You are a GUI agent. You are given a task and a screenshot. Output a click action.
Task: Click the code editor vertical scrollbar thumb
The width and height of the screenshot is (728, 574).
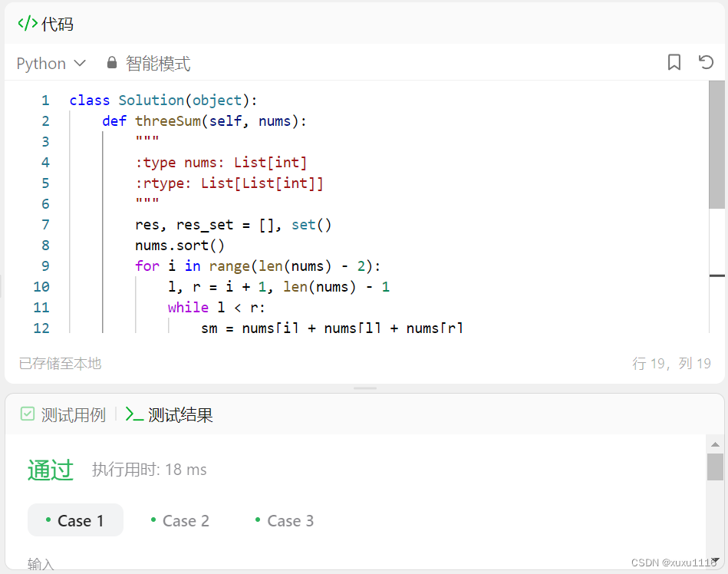[x=716, y=145]
